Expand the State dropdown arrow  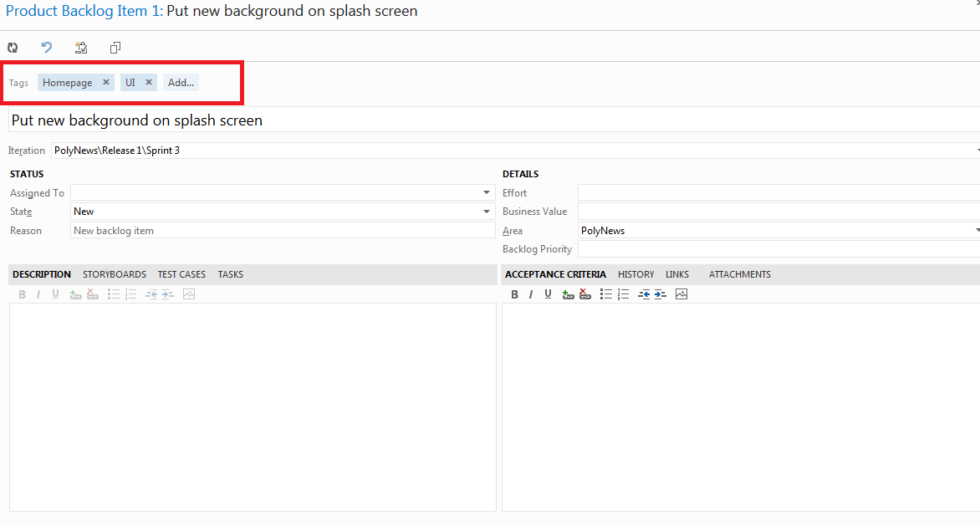[x=487, y=212]
